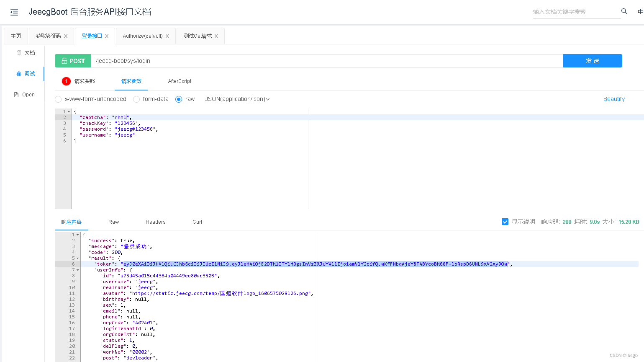Collapse response line 1 fold arrow

point(77,235)
